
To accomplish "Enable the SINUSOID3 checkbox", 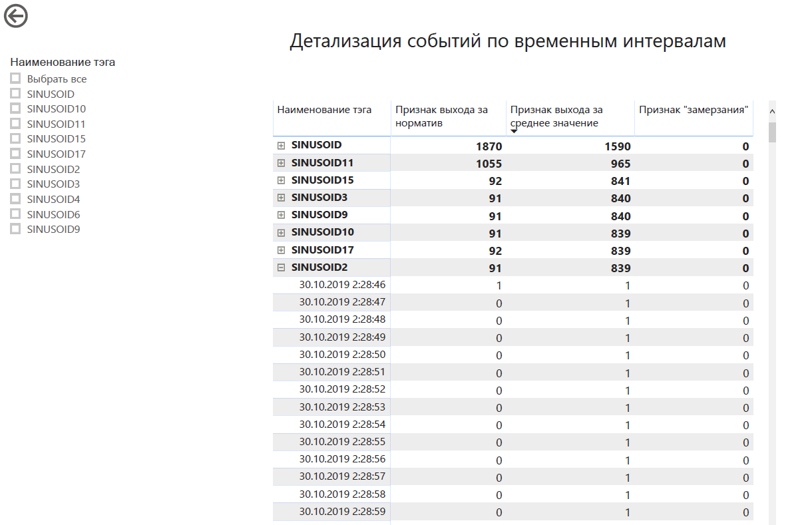I will click(x=15, y=184).
